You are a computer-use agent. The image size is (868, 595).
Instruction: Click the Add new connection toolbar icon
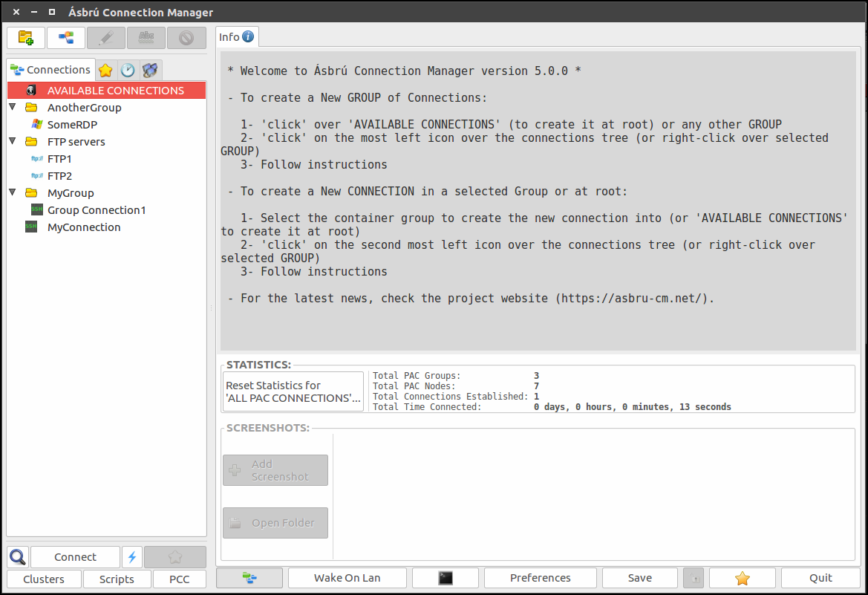(66, 38)
